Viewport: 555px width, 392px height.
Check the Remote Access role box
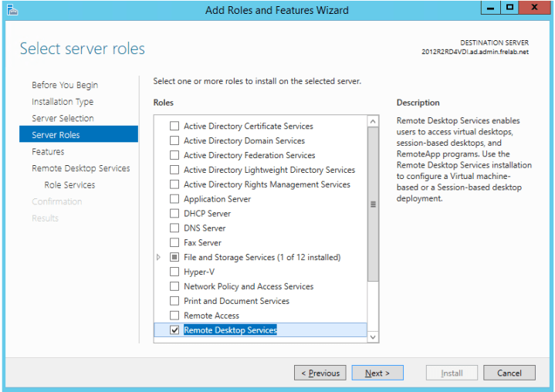coord(174,316)
